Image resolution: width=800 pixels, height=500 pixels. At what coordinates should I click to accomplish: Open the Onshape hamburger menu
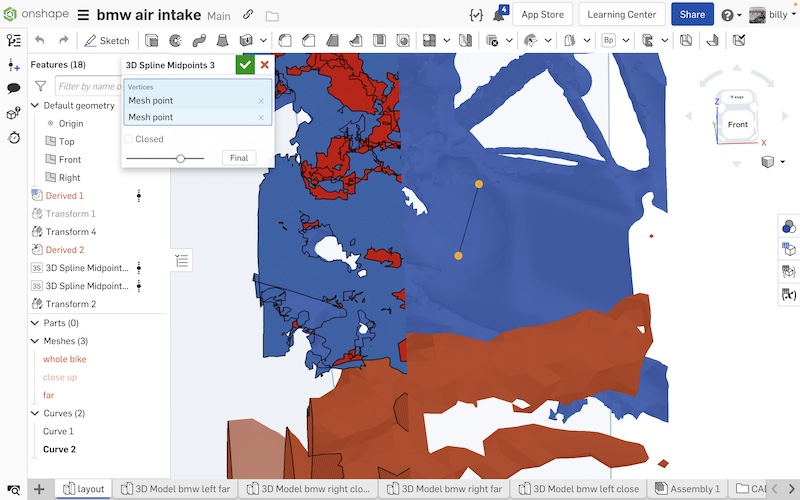[83, 15]
